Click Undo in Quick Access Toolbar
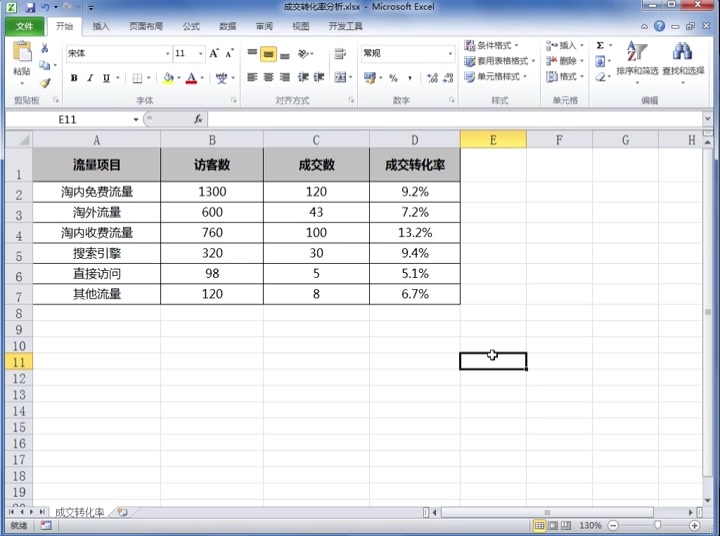Viewport: 720px width, 536px height. tap(45, 7)
